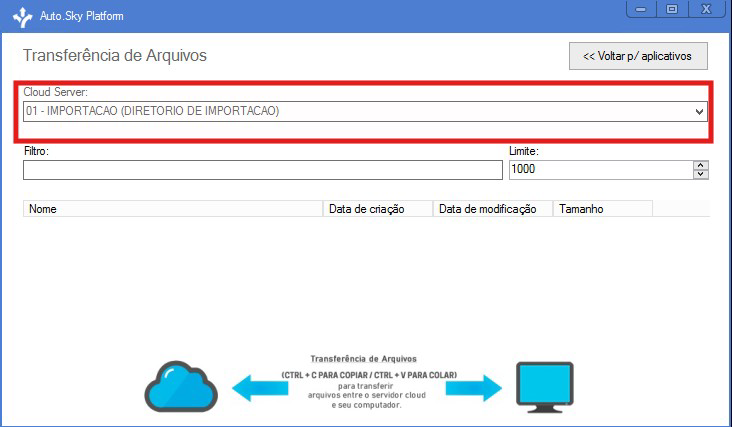Maximize the Auto.Sky Platform window
732x427 pixels.
pyautogui.click(x=671, y=9)
